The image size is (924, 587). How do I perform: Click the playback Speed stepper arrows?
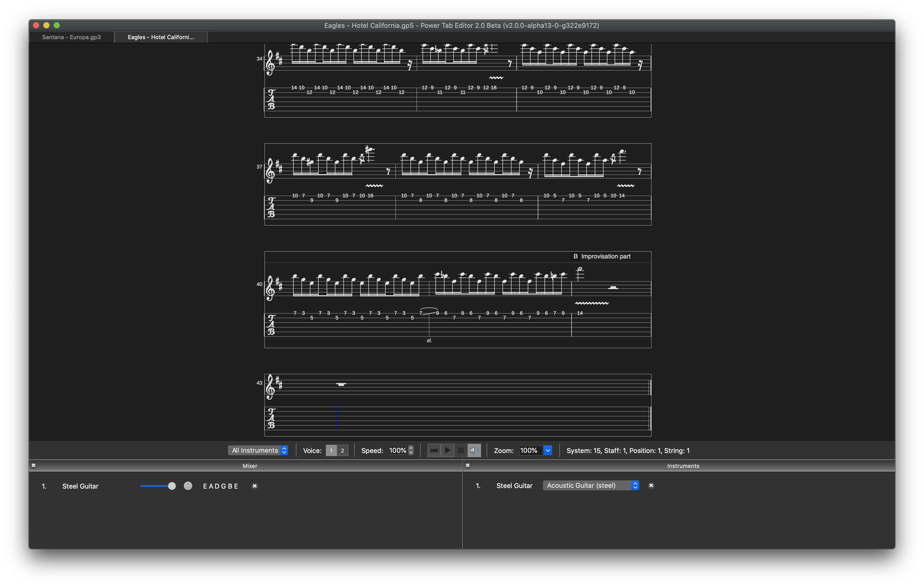click(411, 450)
